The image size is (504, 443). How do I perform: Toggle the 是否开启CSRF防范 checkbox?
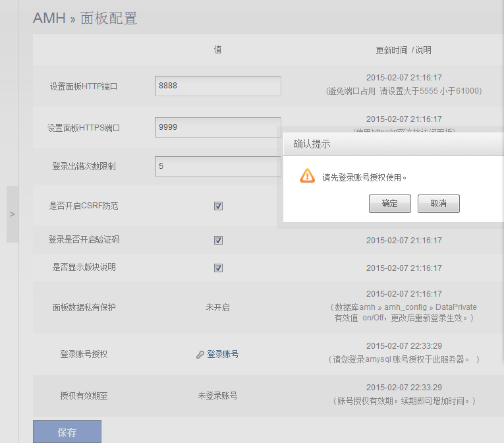pos(218,206)
